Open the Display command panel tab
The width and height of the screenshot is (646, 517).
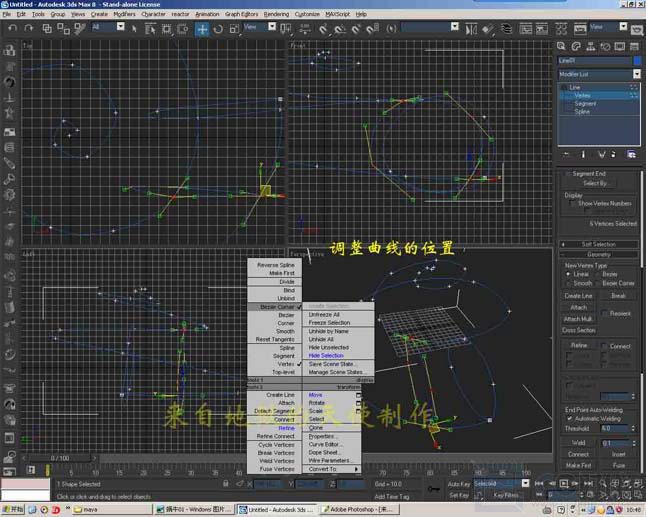pyautogui.click(x=620, y=47)
